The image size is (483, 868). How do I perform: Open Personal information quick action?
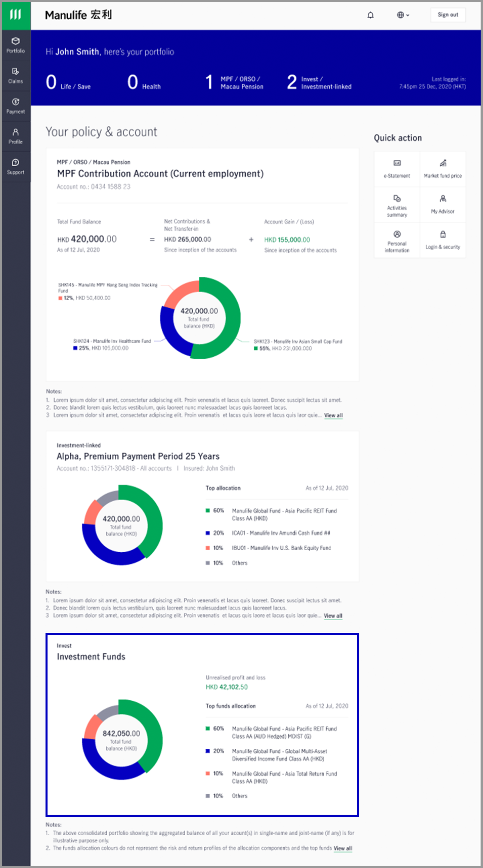397,240
